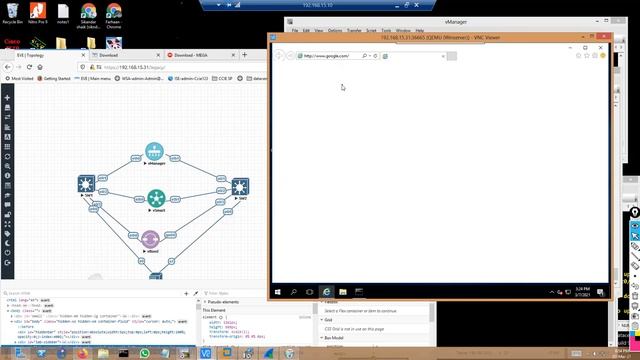Click the Zoom magnifier icon in EVE sidebar

[7, 167]
